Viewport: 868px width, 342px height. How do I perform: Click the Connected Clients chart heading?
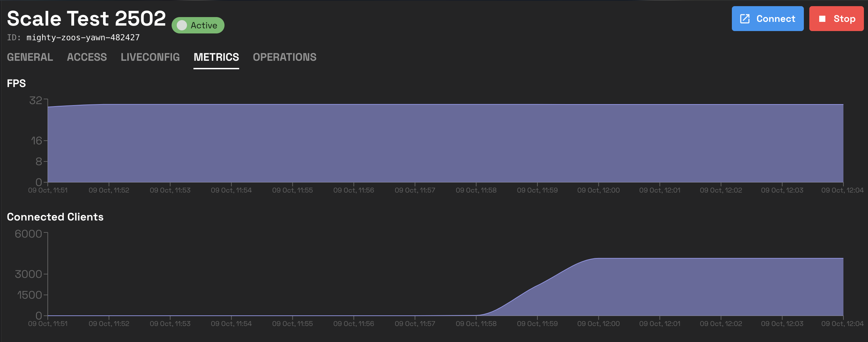pos(55,217)
